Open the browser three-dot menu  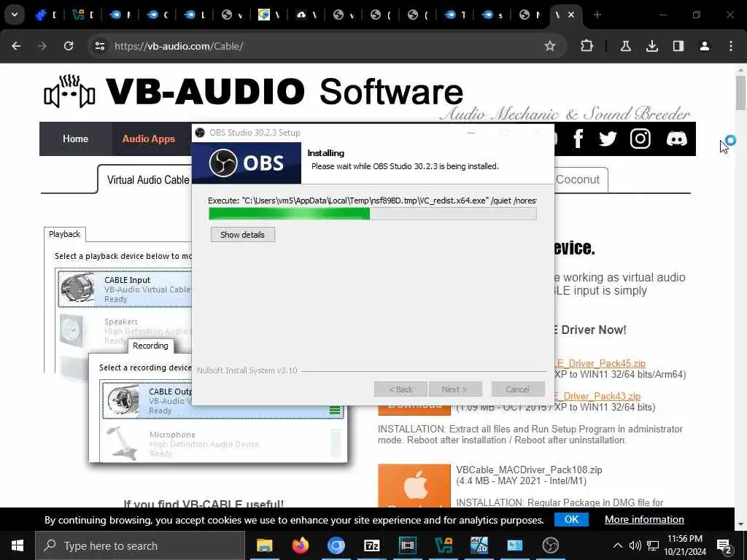[x=731, y=46]
